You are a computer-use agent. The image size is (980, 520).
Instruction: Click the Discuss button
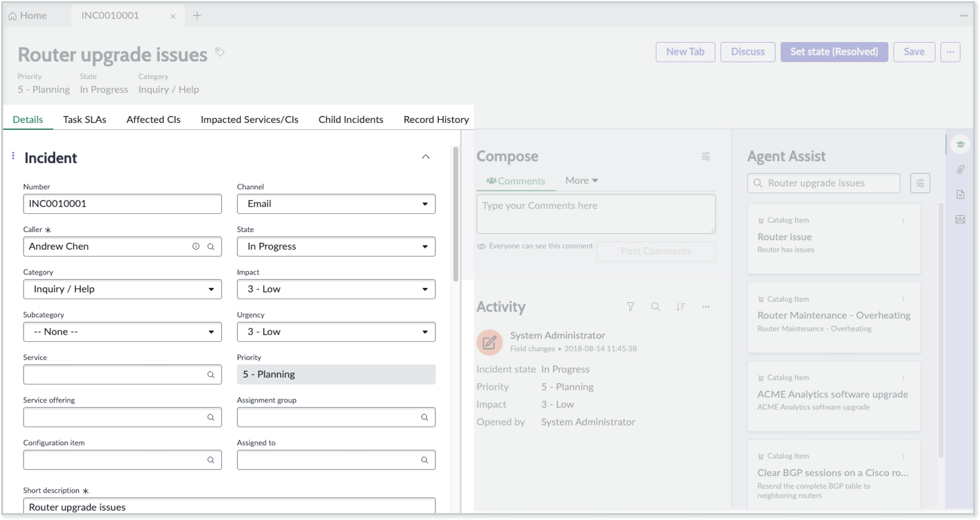(x=747, y=52)
